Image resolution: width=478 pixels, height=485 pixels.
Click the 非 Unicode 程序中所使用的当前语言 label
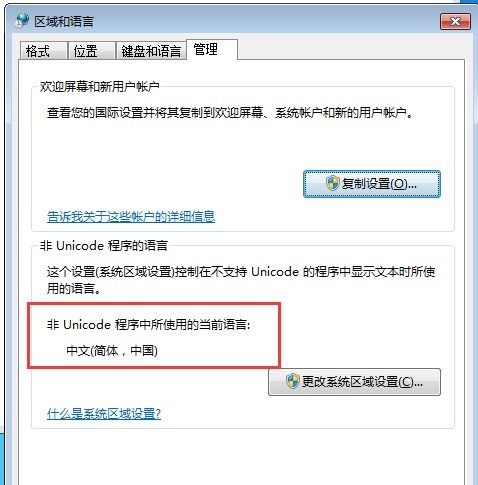pyautogui.click(x=148, y=324)
